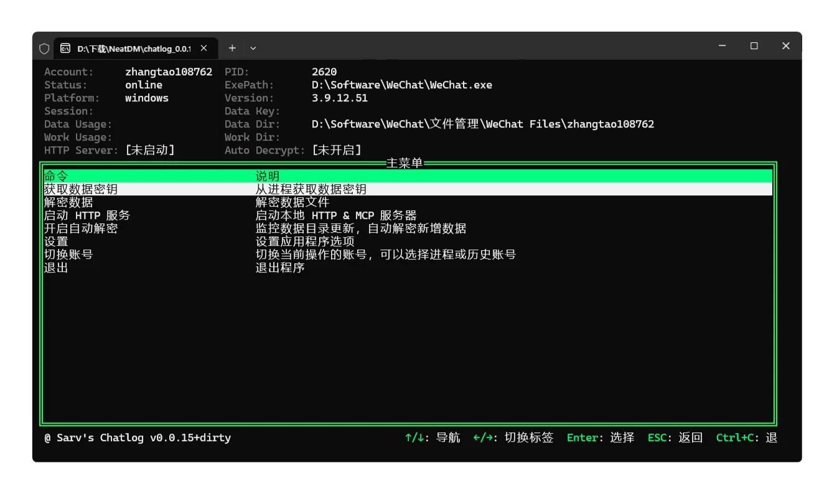Open the 设置 menu entry
The height and width of the screenshot is (504, 837).
click(56, 241)
